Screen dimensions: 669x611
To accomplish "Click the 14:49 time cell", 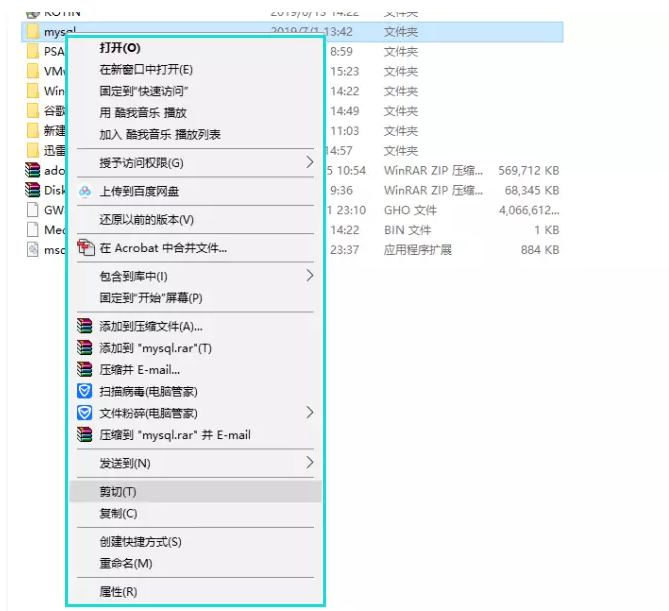I will click(344, 111).
